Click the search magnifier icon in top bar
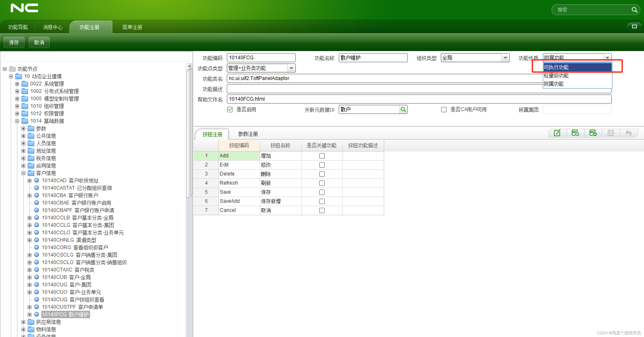This screenshot has width=644, height=337. [634, 10]
